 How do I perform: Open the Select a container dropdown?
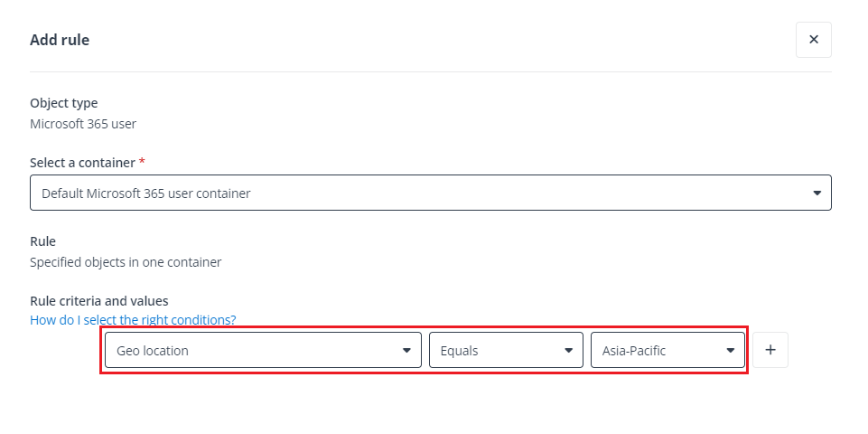click(430, 193)
